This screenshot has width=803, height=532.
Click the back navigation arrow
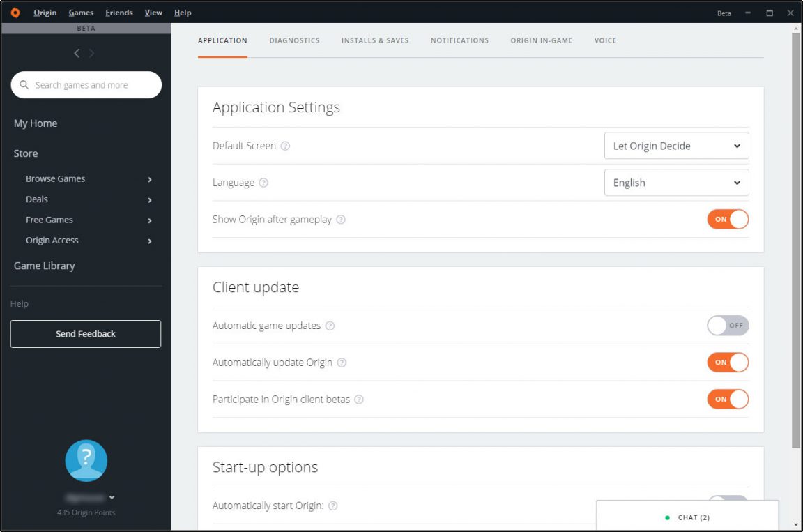[x=77, y=53]
